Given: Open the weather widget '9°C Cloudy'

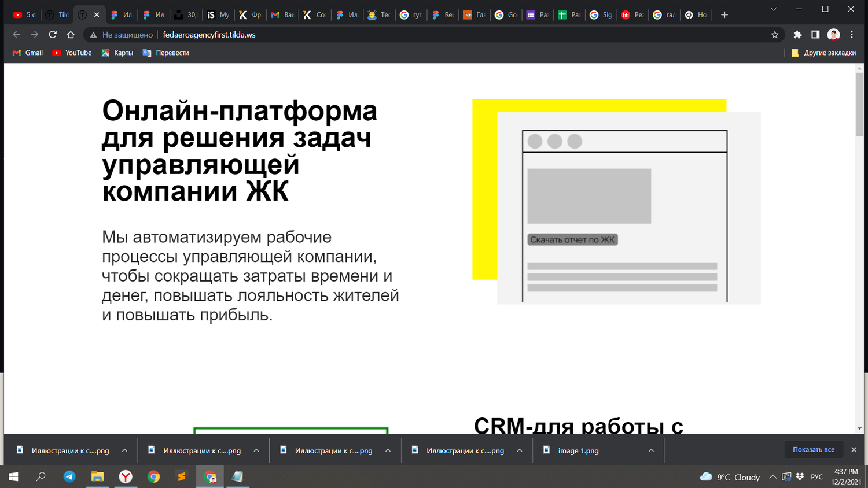Looking at the screenshot, I should pyautogui.click(x=730, y=477).
